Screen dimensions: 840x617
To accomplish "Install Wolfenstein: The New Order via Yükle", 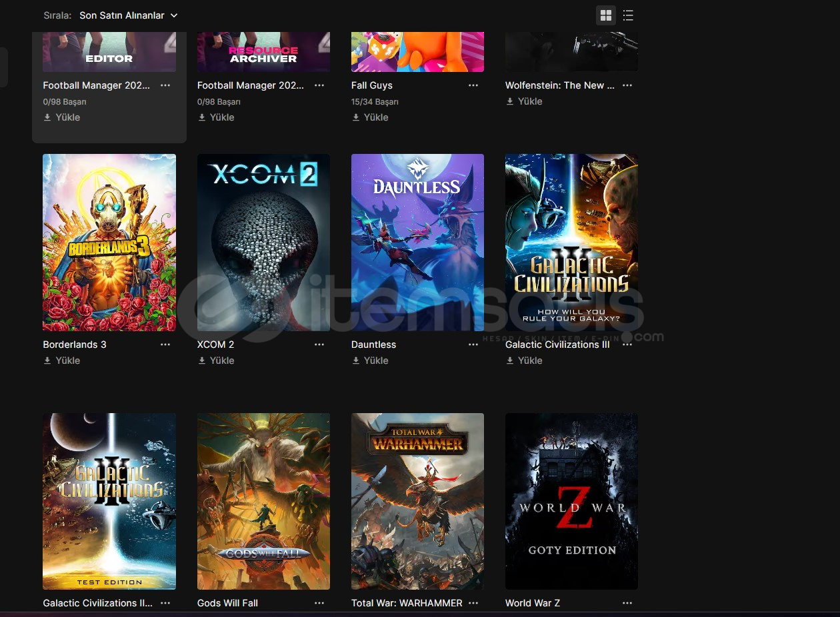I will click(524, 101).
